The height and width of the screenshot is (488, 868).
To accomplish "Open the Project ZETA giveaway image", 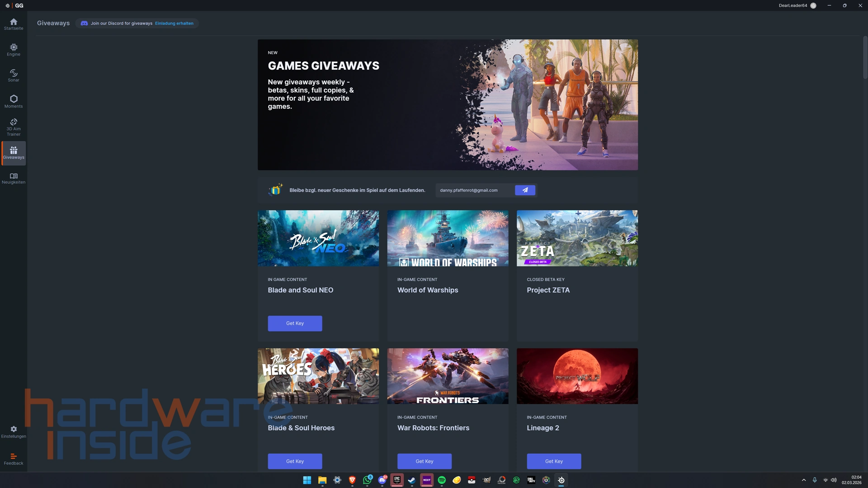I will (577, 238).
